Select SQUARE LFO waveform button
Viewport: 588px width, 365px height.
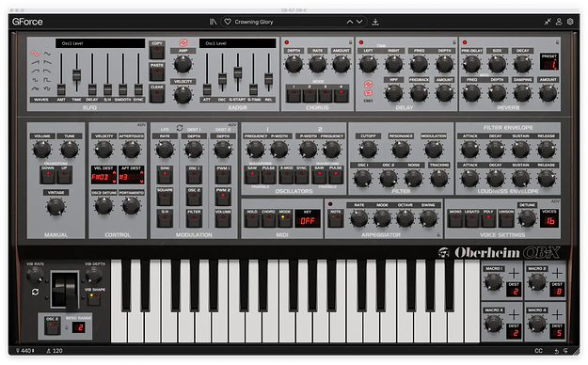click(x=165, y=197)
